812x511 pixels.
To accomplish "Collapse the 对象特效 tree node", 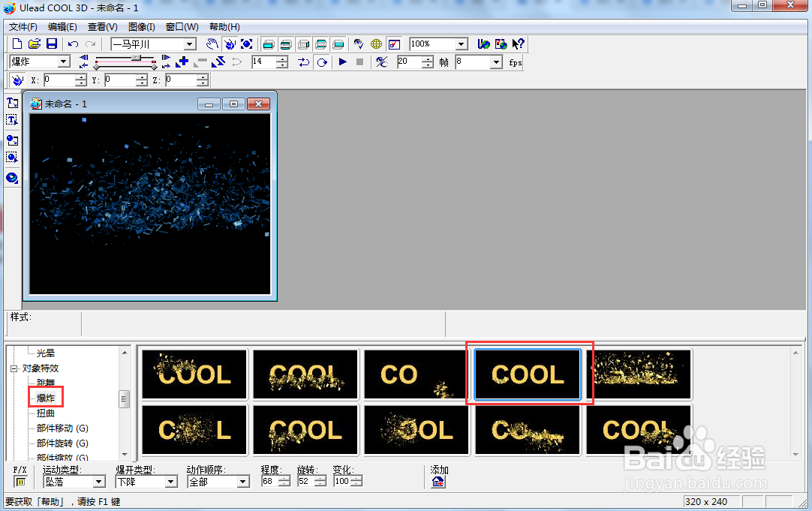I will coord(14,368).
